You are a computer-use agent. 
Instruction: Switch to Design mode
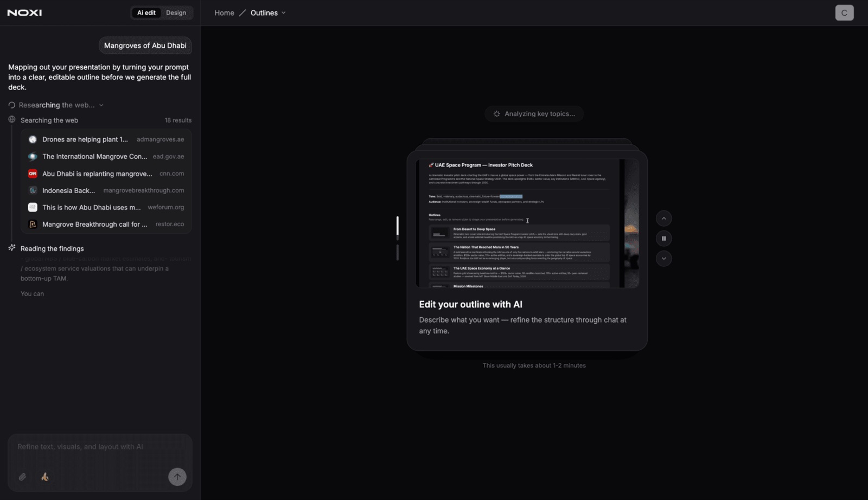pyautogui.click(x=176, y=12)
